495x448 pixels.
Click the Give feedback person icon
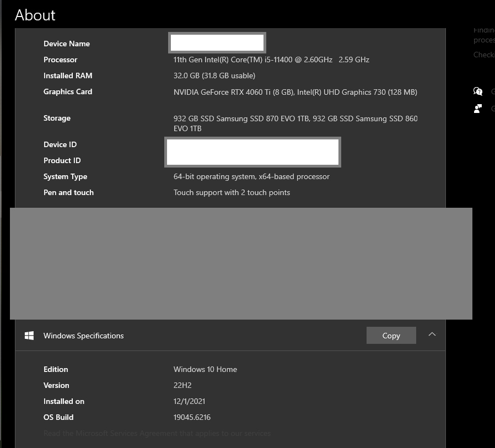pyautogui.click(x=478, y=109)
